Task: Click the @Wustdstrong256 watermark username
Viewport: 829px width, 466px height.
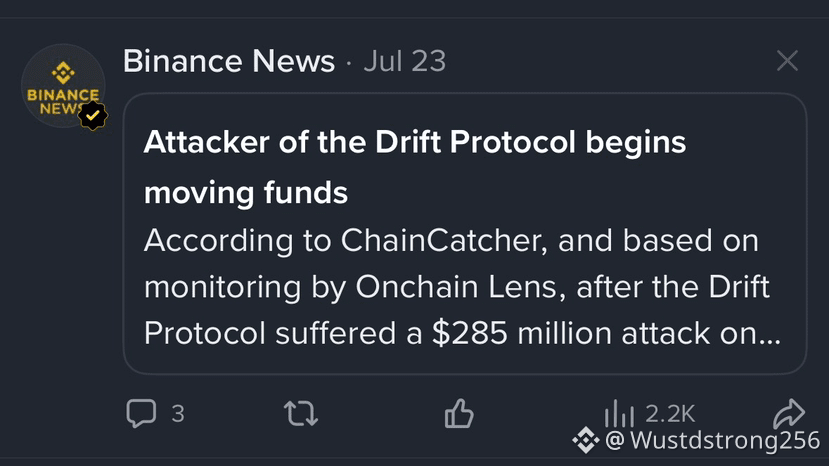Action: click(x=713, y=440)
